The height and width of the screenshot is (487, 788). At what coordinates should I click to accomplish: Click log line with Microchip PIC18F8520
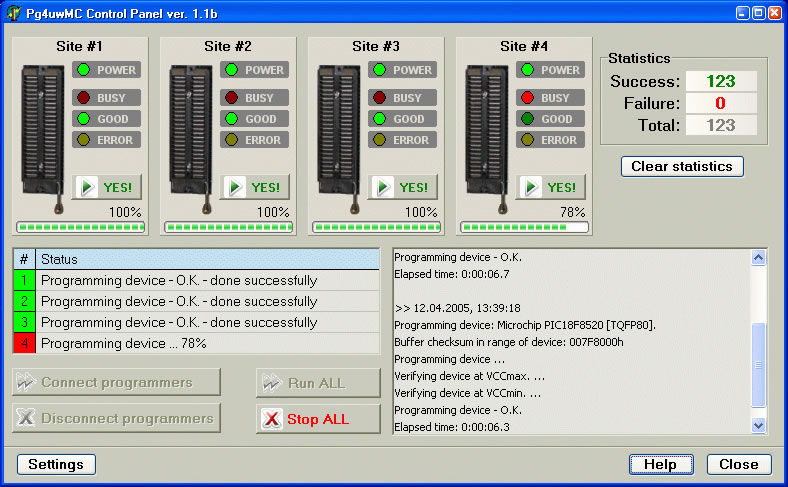(x=525, y=325)
